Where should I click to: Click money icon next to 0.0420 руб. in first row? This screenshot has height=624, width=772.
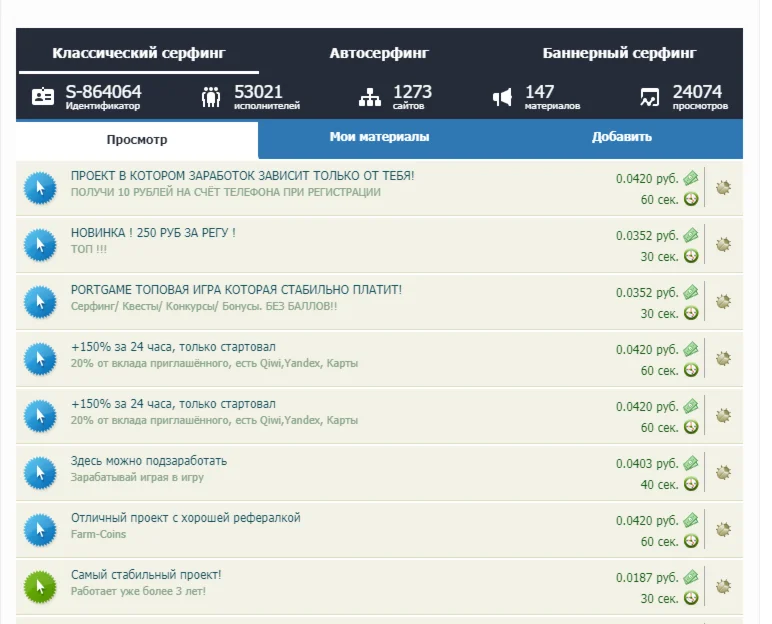point(691,178)
